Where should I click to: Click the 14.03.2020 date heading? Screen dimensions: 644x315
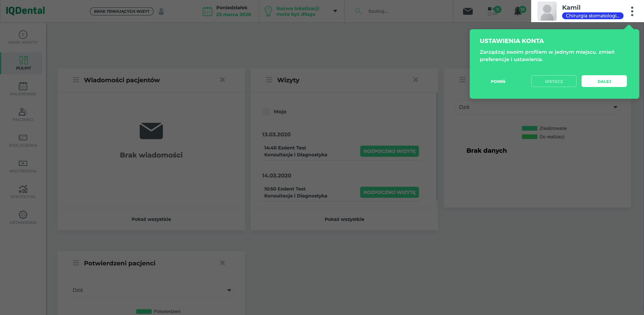point(277,176)
